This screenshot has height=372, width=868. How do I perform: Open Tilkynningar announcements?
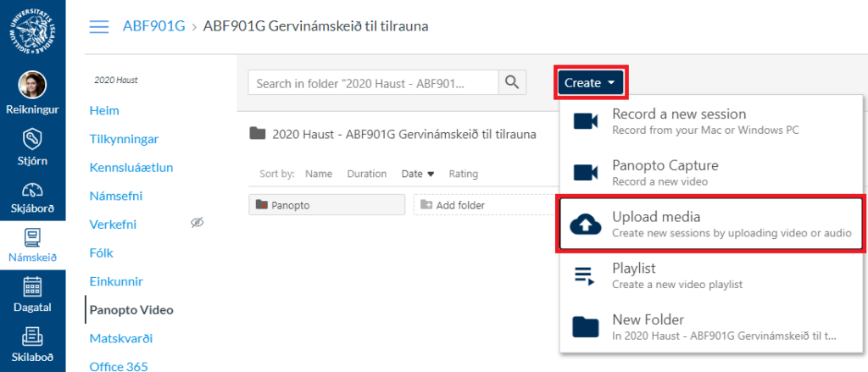coord(124,139)
